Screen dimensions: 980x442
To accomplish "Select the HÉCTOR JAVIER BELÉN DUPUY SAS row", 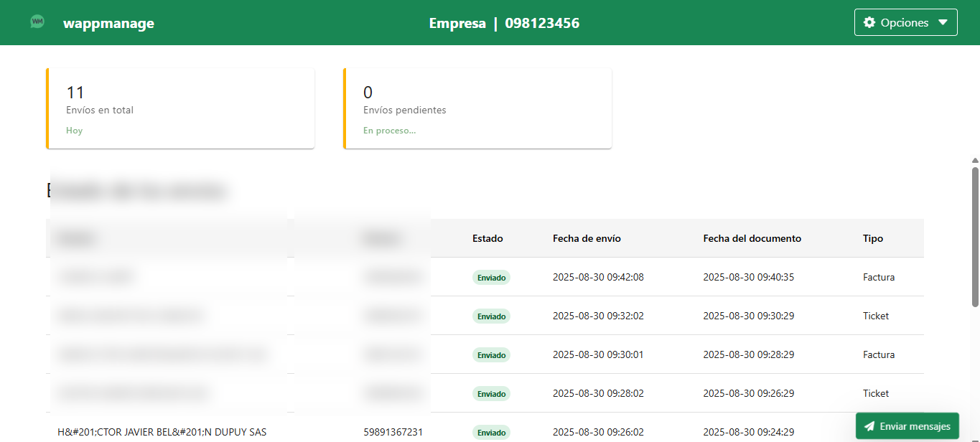I will coord(162,432).
